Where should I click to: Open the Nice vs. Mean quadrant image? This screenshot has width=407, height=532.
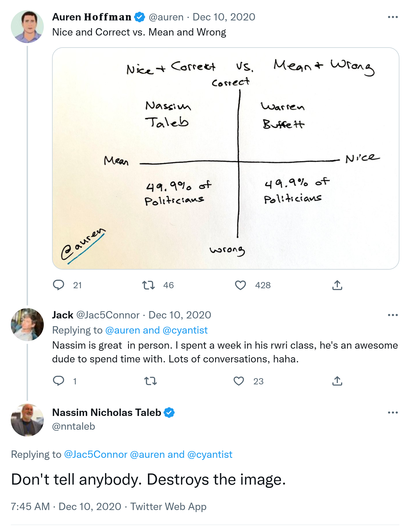[x=225, y=158]
